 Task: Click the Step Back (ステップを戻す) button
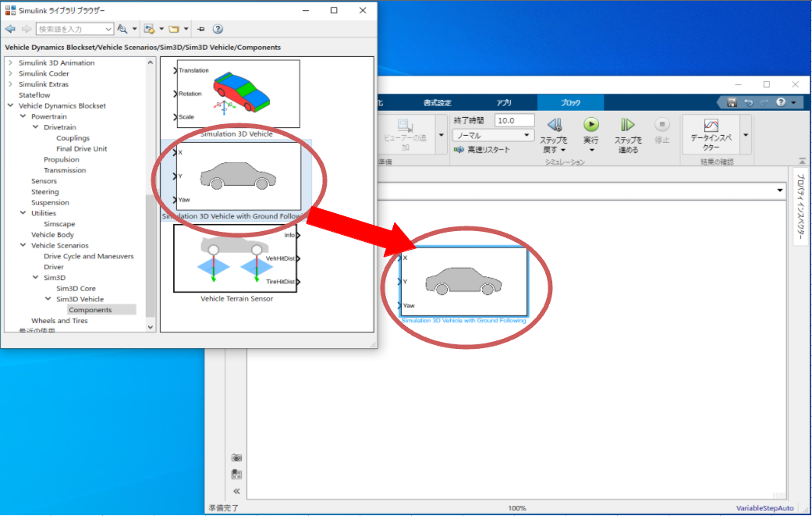coord(554,135)
